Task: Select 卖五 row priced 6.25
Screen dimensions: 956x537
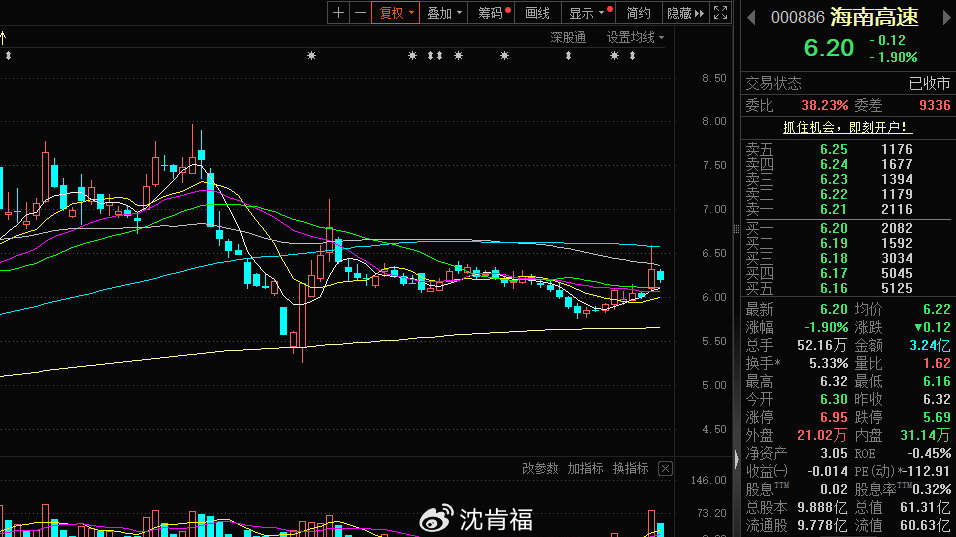Action: click(x=848, y=149)
